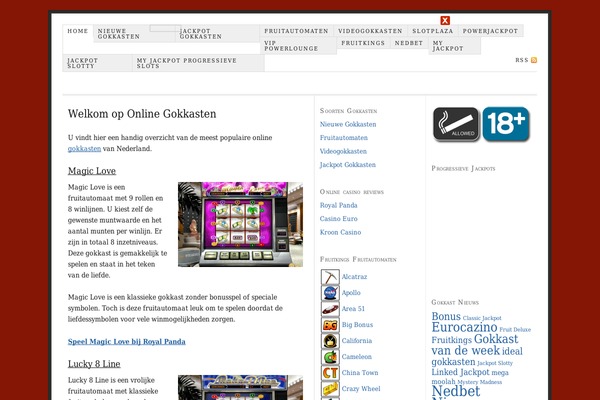Open the China Town text link
600x400 pixels.
click(x=360, y=372)
